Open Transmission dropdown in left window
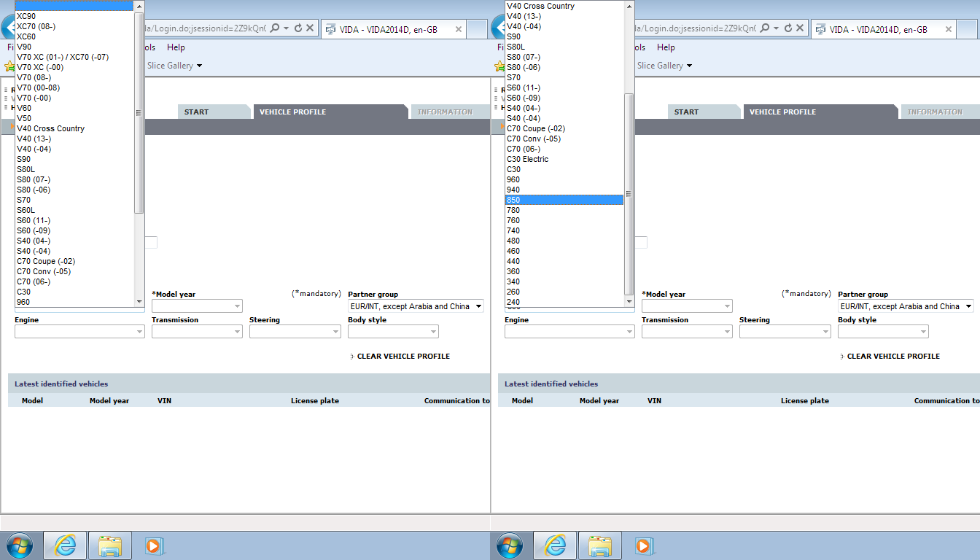The width and height of the screenshot is (980, 560). [197, 332]
